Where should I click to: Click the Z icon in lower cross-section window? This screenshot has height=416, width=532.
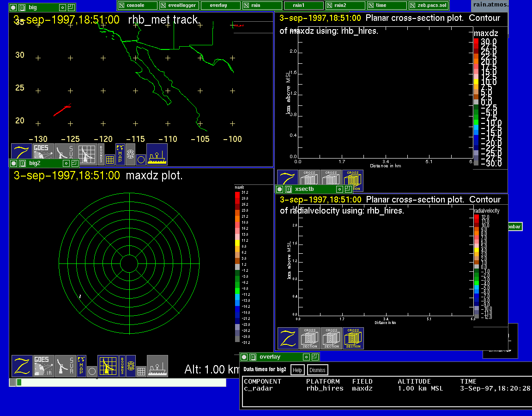pos(288,338)
